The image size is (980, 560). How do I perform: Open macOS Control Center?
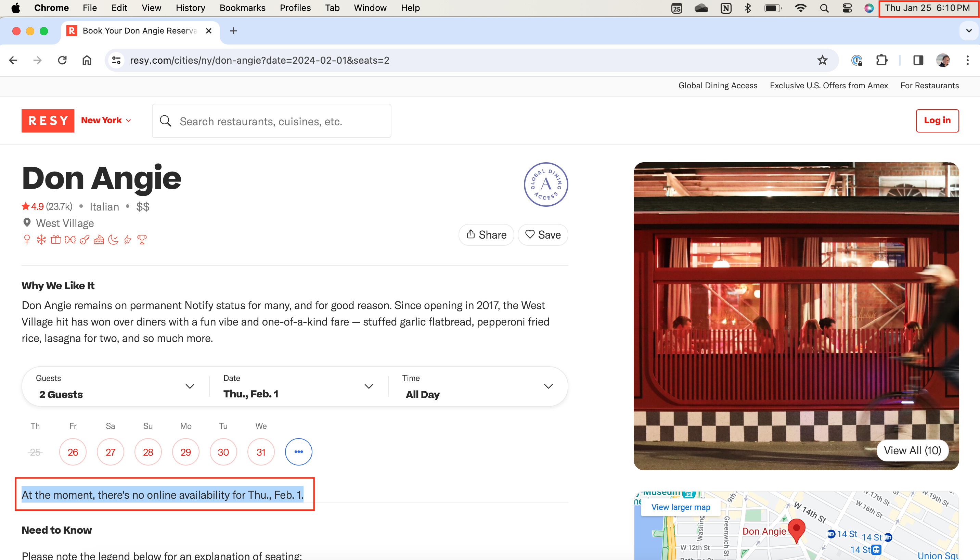click(x=847, y=8)
